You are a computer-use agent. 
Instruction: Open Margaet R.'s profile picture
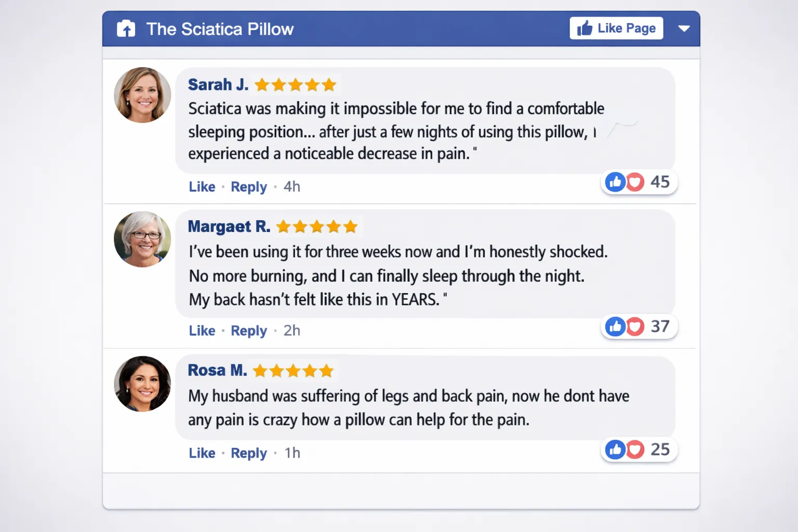142,240
